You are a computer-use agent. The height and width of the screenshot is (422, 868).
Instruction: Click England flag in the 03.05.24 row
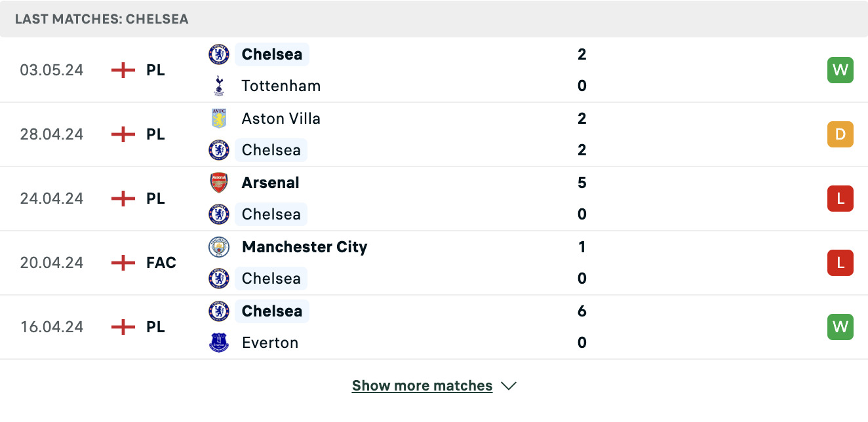coord(123,70)
